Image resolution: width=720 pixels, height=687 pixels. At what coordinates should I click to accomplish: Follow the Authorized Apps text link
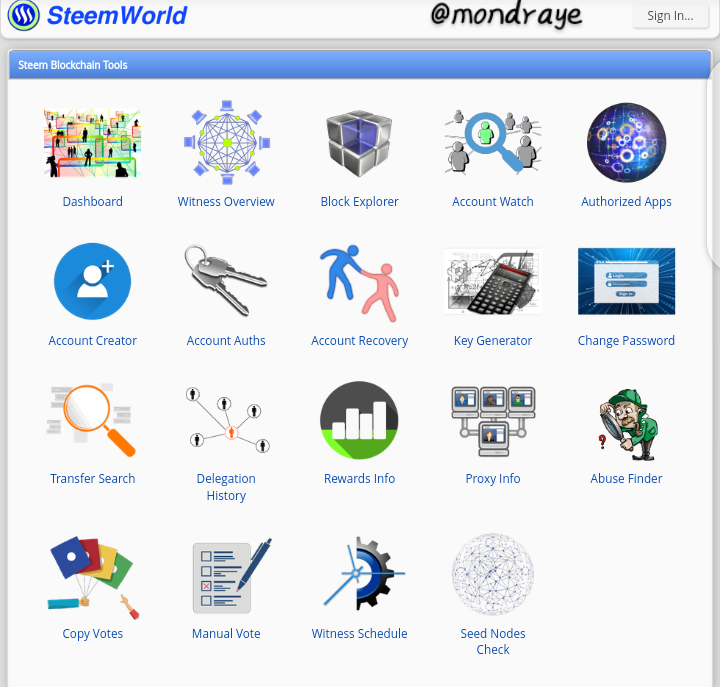626,202
